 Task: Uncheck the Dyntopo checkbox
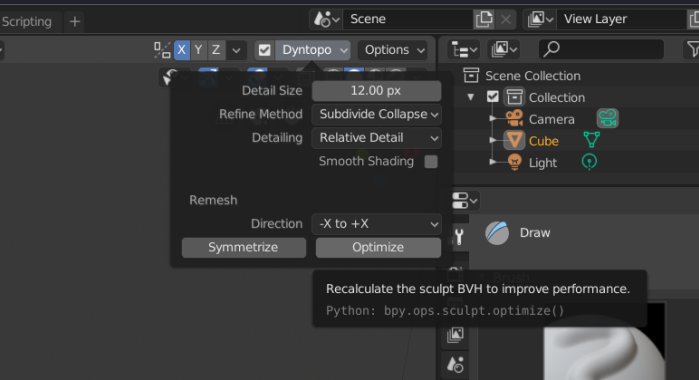tap(264, 50)
